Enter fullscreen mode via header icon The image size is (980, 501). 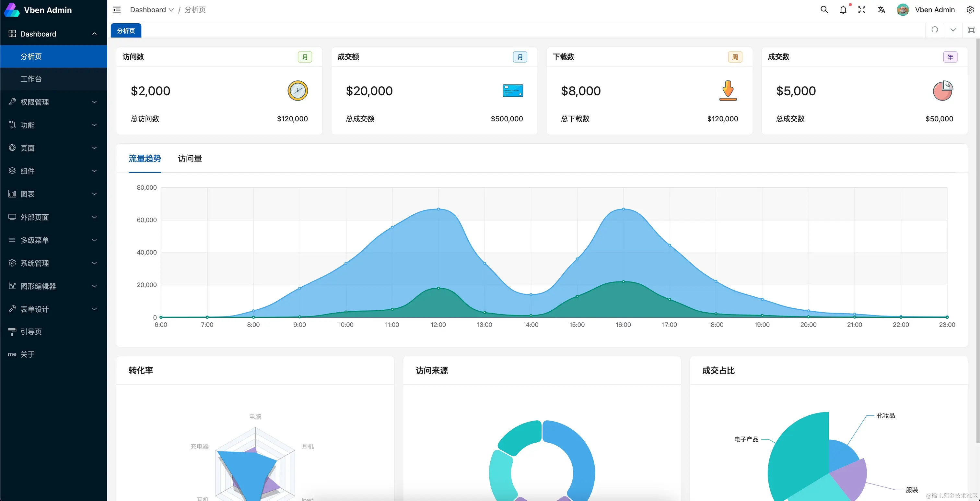[862, 10]
